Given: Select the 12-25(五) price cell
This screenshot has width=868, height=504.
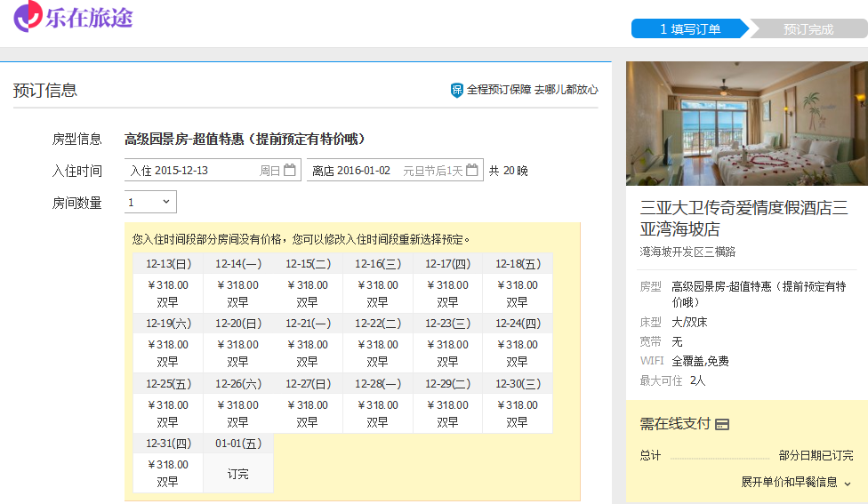Looking at the screenshot, I should pyautogui.click(x=167, y=413).
